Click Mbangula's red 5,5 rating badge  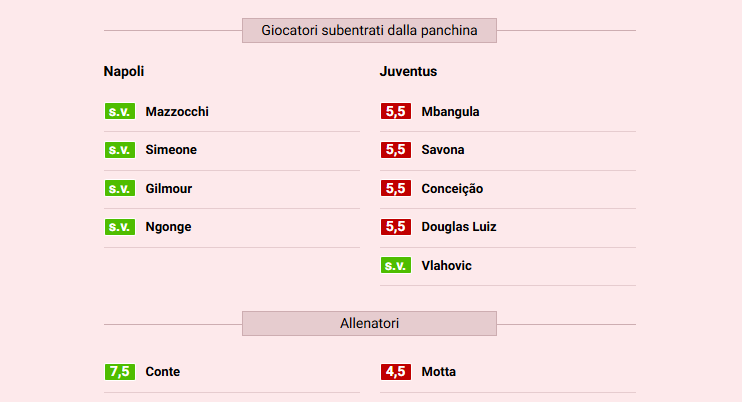tap(396, 111)
